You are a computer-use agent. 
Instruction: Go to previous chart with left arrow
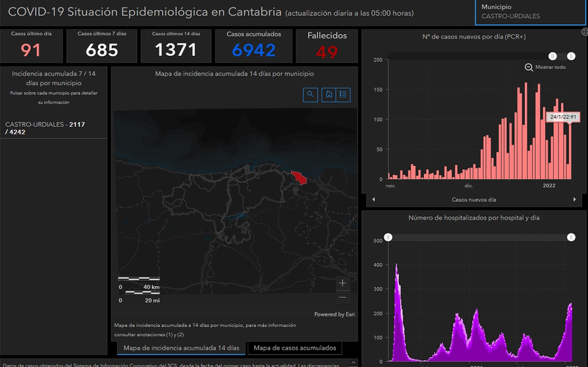(373, 199)
